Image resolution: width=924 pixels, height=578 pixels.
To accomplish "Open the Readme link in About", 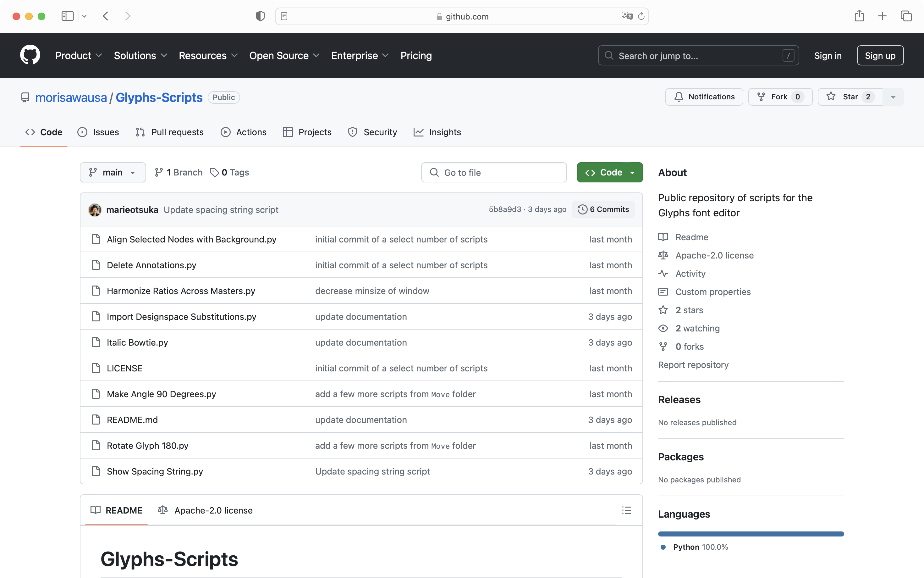I will pos(692,237).
